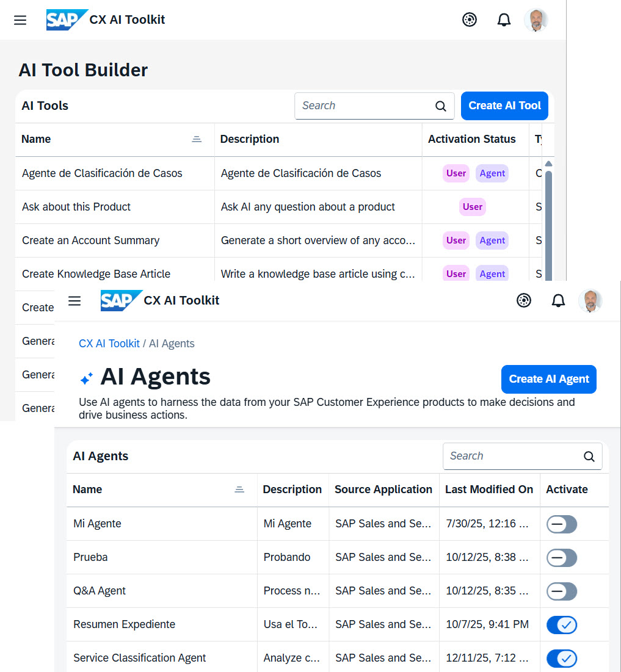621x672 pixels.
Task: Click the user avatar in AI Agents header
Action: [x=590, y=301]
